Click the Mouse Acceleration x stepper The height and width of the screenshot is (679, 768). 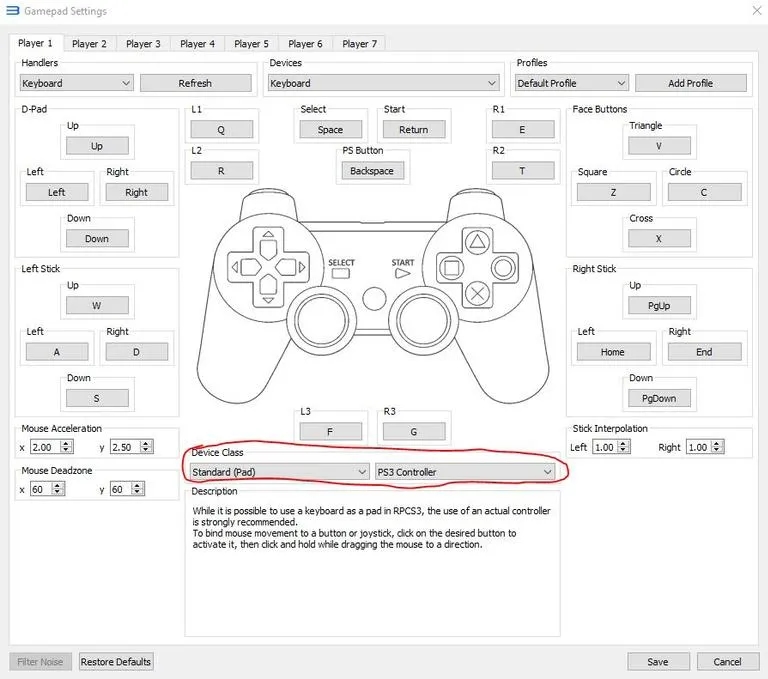click(57, 447)
